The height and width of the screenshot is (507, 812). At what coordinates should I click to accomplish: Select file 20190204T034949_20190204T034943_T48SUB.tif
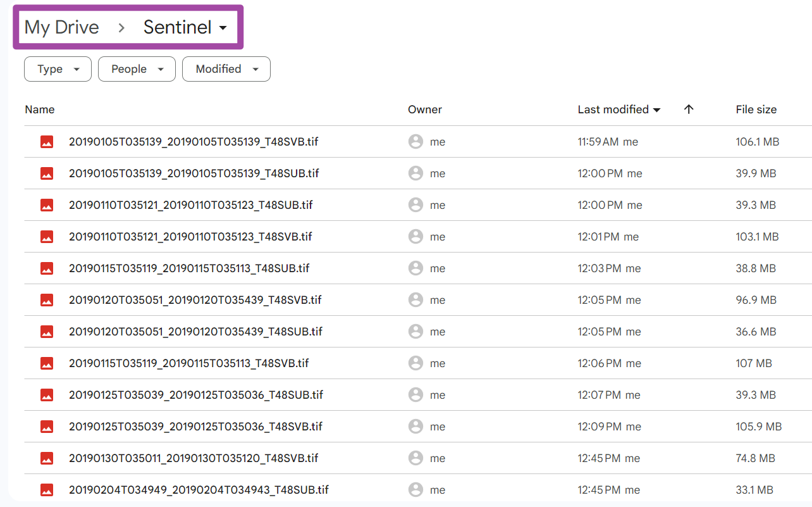pos(199,490)
